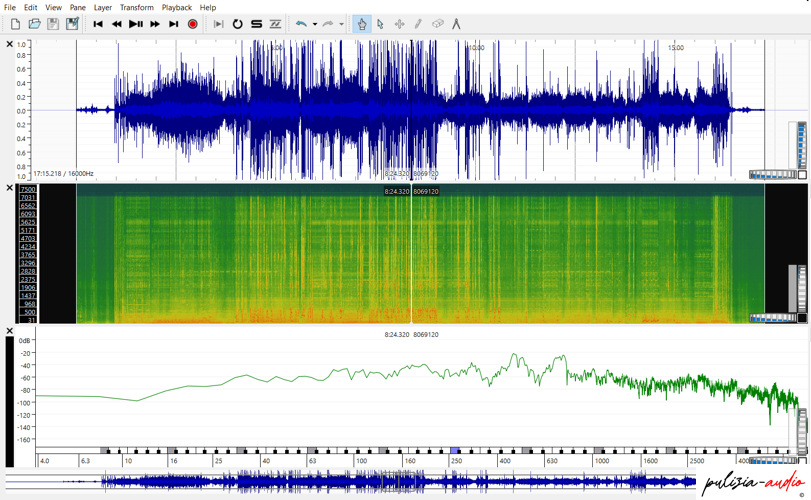The height and width of the screenshot is (500, 811).
Task: Open the Pane menu
Action: [78, 7]
